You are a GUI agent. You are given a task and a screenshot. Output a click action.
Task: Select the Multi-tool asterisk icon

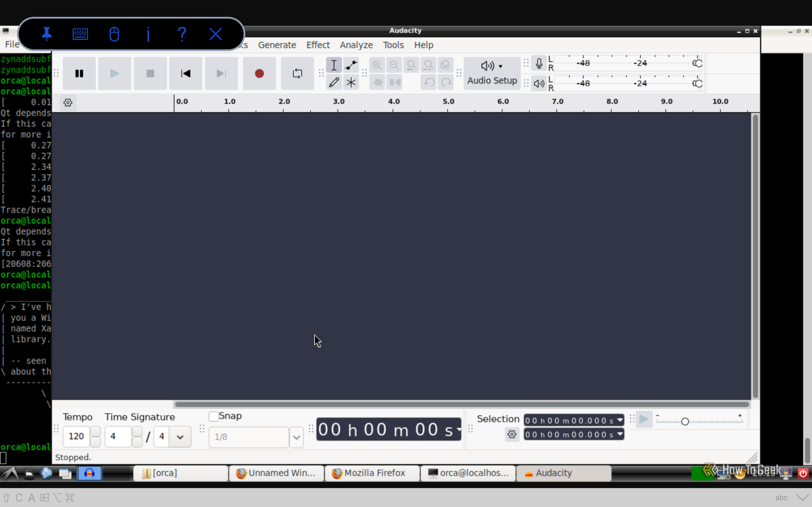(x=351, y=82)
